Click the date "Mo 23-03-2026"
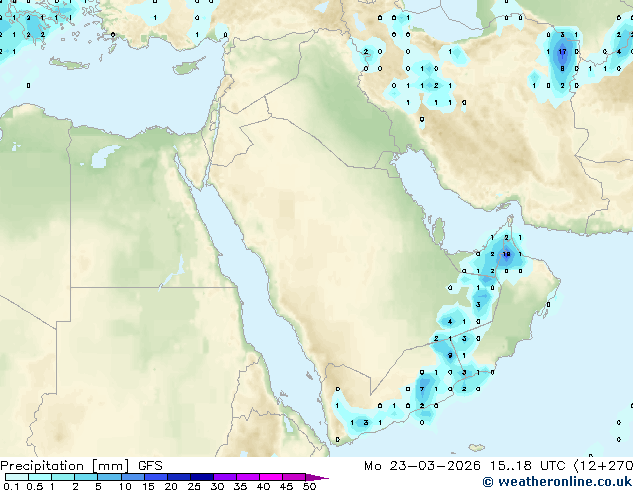This screenshot has height=490, width=634. coord(422,466)
